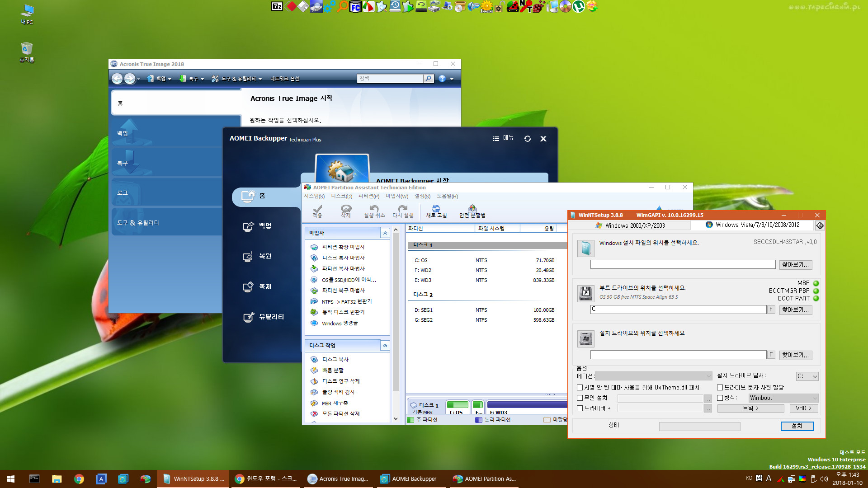Collapse 디스크 작업 panel chevron
The width and height of the screenshot is (868, 488).
[x=385, y=346]
